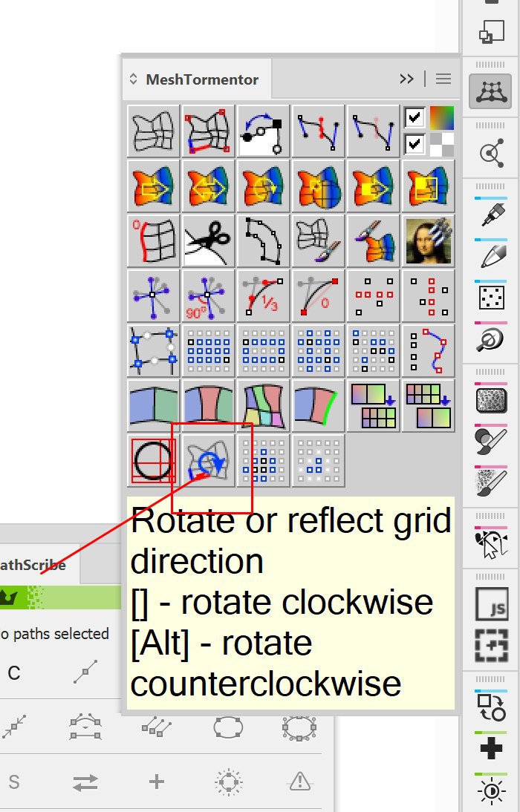Click the JS script panel icon in dock
Viewport: 520px width, 812px height.
pos(491,604)
